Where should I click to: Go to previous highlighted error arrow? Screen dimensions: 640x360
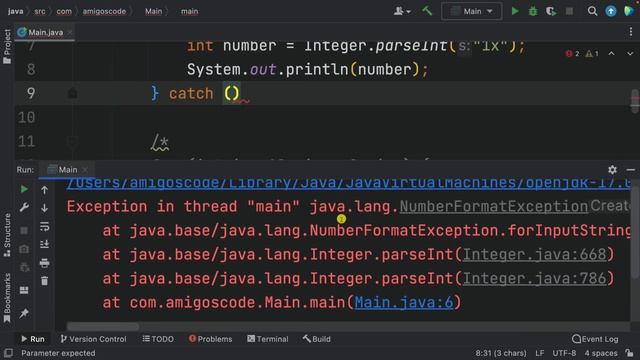[611, 53]
